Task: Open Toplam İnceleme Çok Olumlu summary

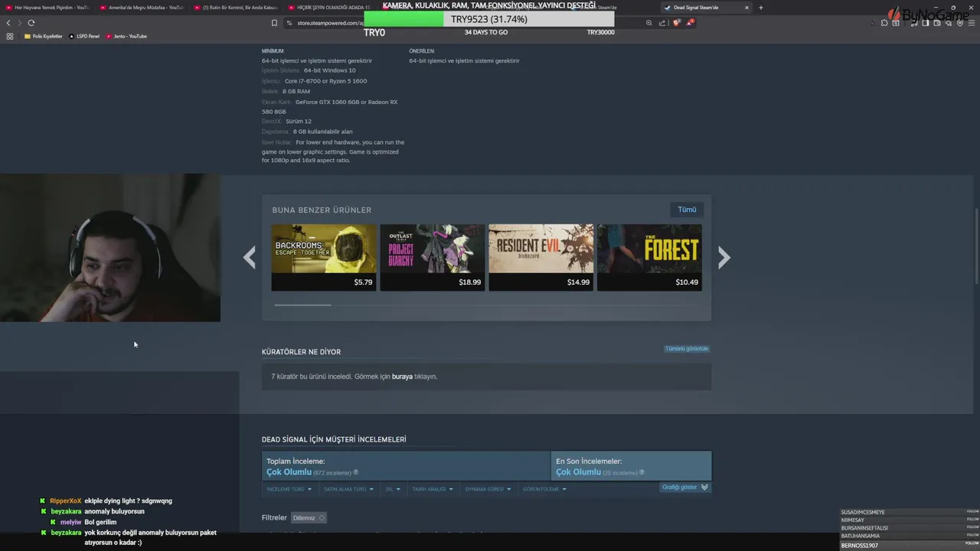Action: coord(406,466)
